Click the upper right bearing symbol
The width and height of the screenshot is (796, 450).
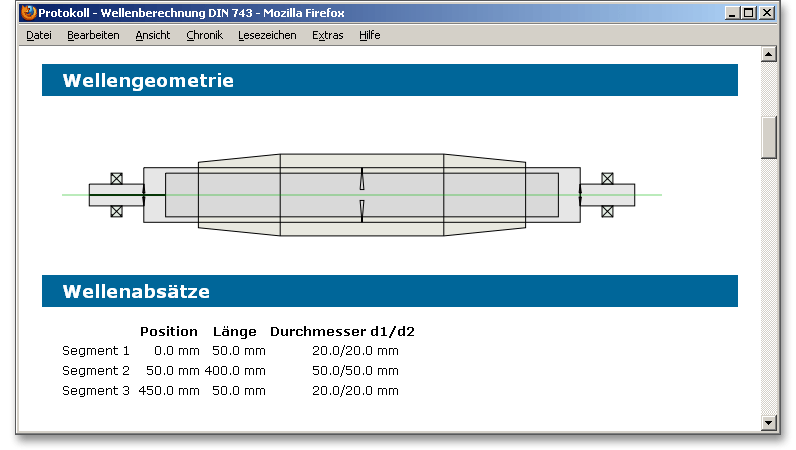(x=607, y=178)
